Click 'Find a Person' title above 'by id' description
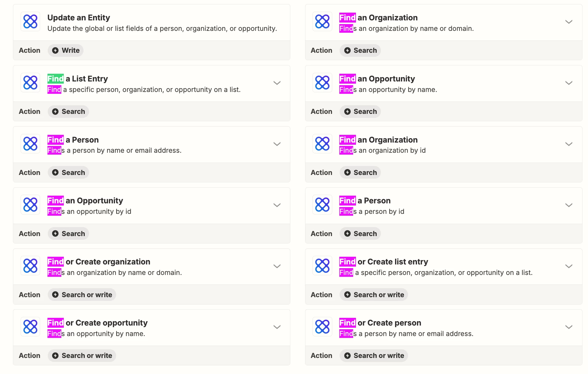The height and width of the screenshot is (374, 588). coord(365,201)
